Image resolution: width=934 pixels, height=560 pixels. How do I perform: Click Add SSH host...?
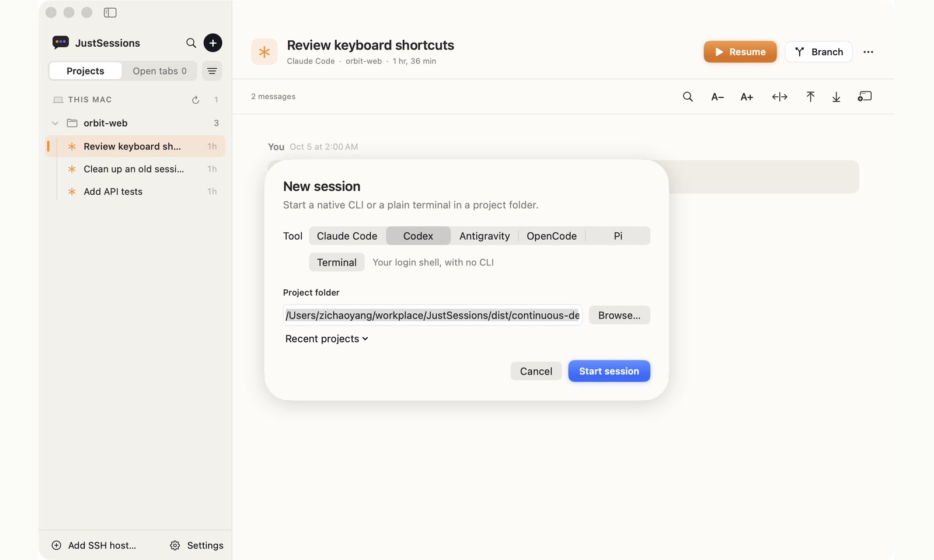[x=94, y=545]
